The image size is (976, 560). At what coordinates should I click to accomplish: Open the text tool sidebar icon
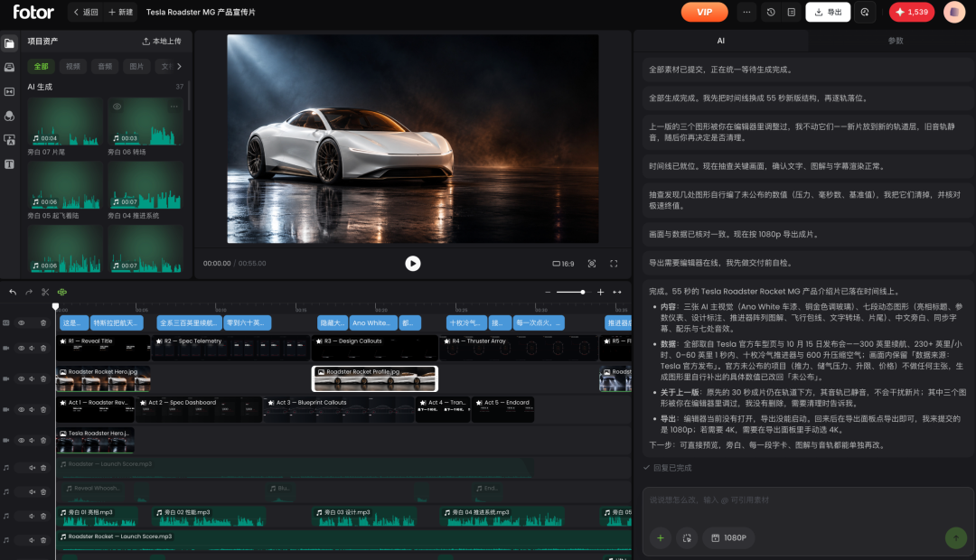9,164
